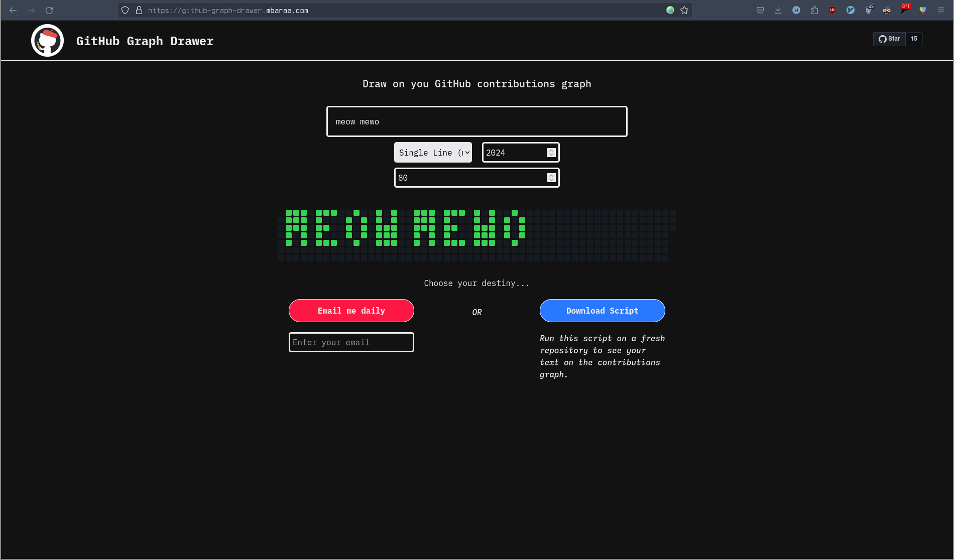Click the GitHub Graph Drawer title
The height and width of the screenshot is (560, 954).
tap(145, 41)
